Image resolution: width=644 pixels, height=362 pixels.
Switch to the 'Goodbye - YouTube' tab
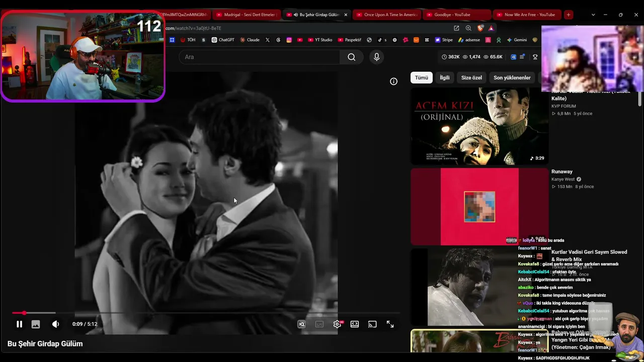pyautogui.click(x=457, y=15)
